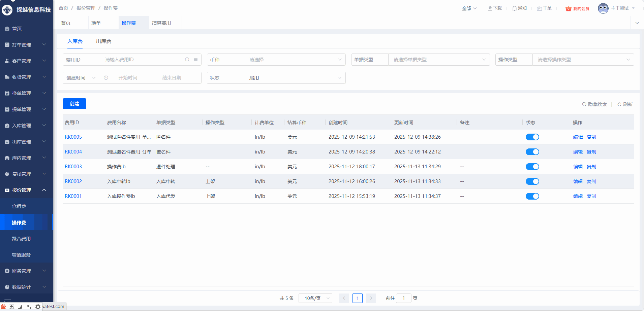The height and width of the screenshot is (311, 644).
Task: Click the blue 创建 button
Action: 74,104
